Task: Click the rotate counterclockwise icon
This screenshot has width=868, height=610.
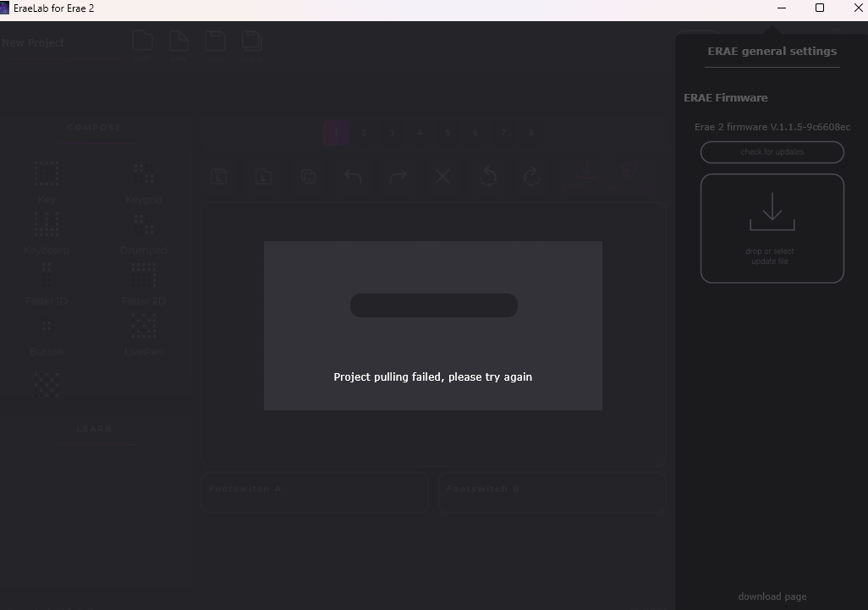Action: click(487, 177)
